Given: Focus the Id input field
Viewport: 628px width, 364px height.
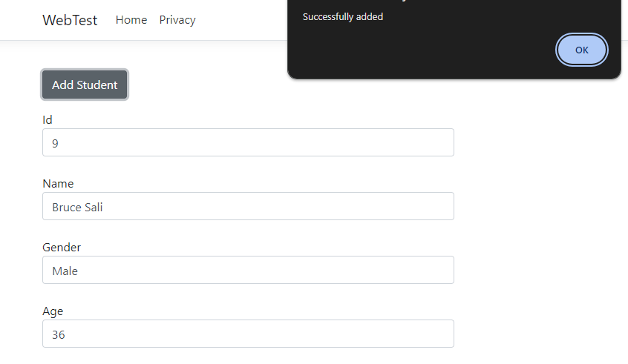Looking at the screenshot, I should click(248, 142).
